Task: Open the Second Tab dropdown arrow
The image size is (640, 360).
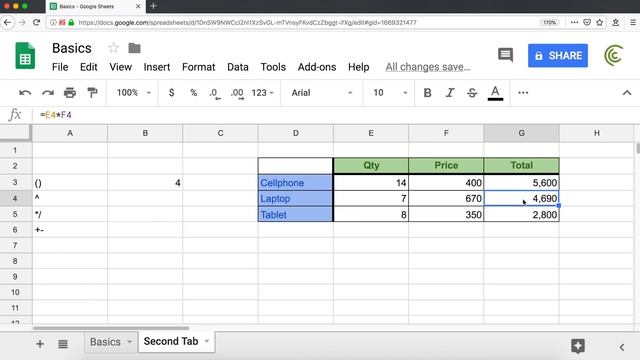Action: pos(207,341)
